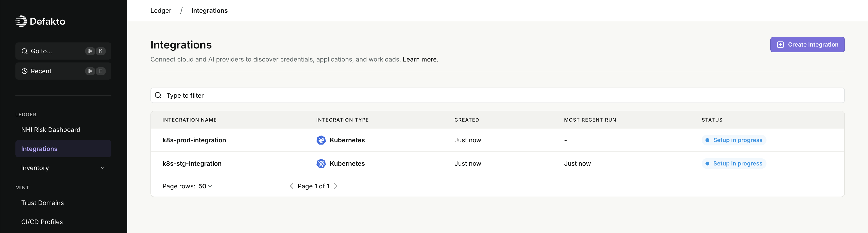The width and height of the screenshot is (868, 233).
Task: Click Setup in progress badge for k8s-prod-integration
Action: click(734, 140)
